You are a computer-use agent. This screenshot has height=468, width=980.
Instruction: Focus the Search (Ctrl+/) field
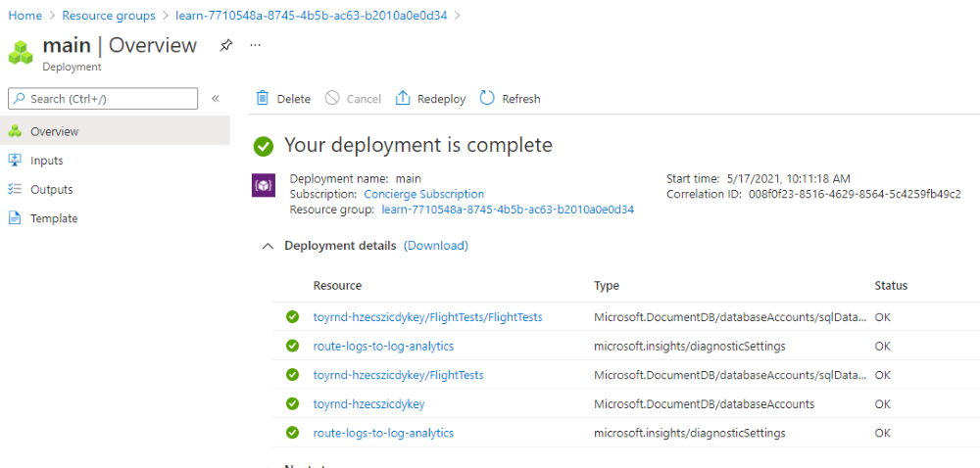[x=103, y=99]
